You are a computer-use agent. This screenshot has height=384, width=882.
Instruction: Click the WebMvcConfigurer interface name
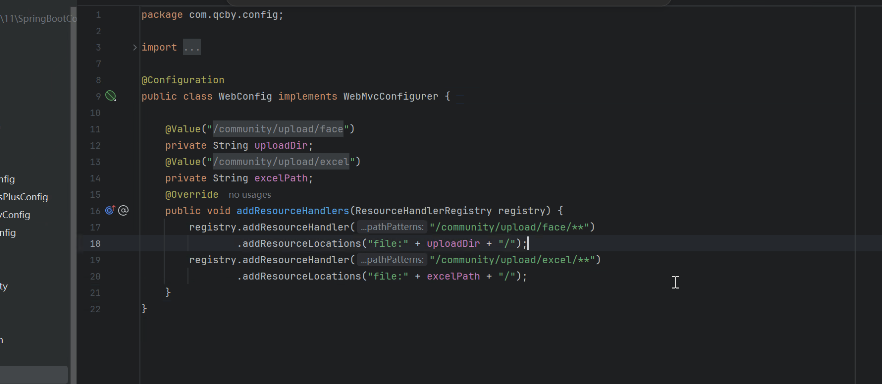tap(390, 96)
